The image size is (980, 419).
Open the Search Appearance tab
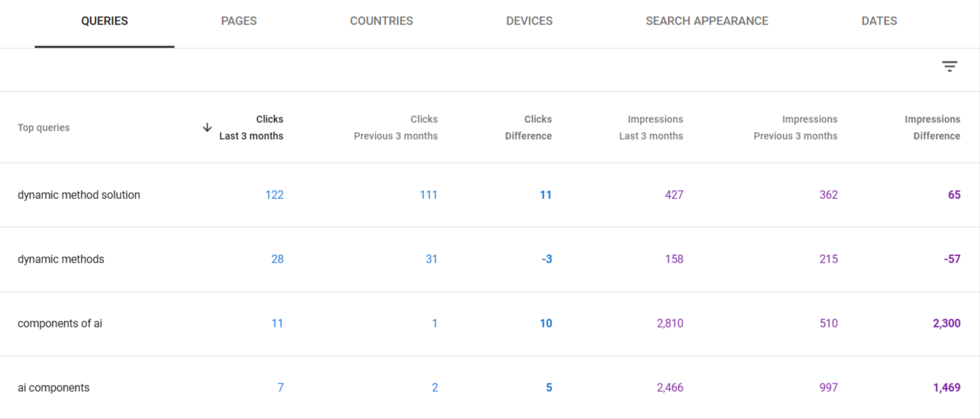click(x=706, y=21)
